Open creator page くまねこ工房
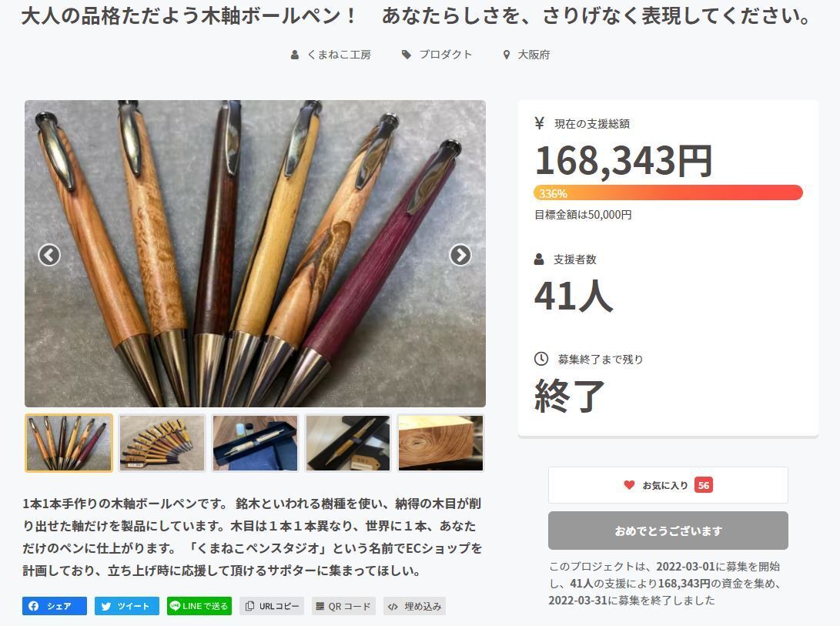The width and height of the screenshot is (840, 626). (331, 55)
